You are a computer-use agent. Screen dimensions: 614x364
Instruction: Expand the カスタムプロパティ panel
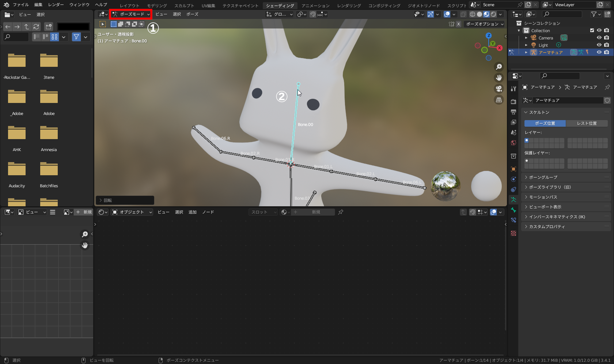click(566, 227)
